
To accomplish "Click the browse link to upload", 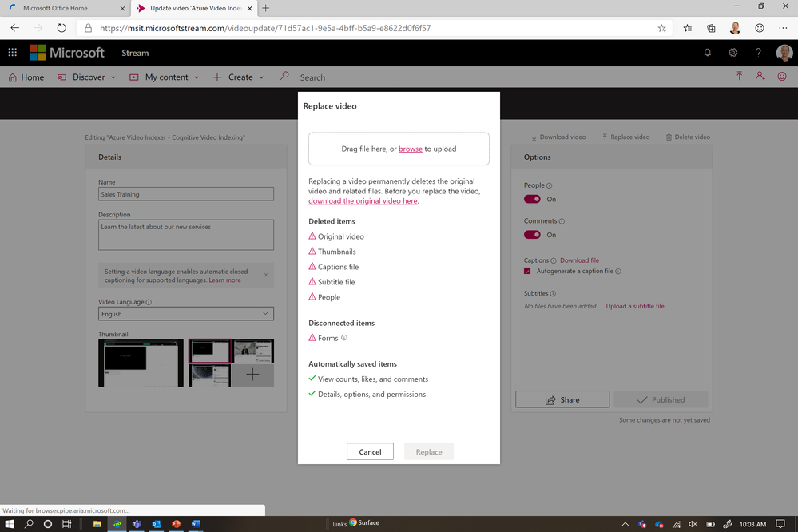I will [x=411, y=149].
